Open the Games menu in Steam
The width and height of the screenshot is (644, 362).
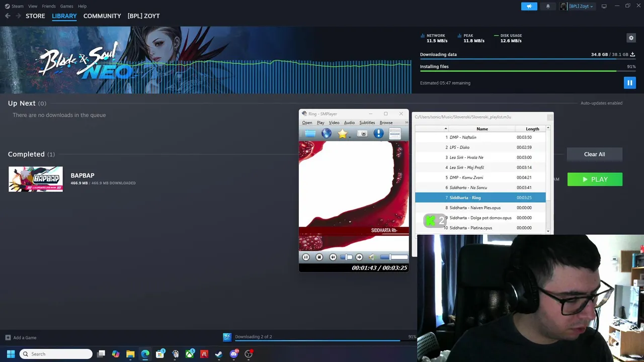point(66,6)
